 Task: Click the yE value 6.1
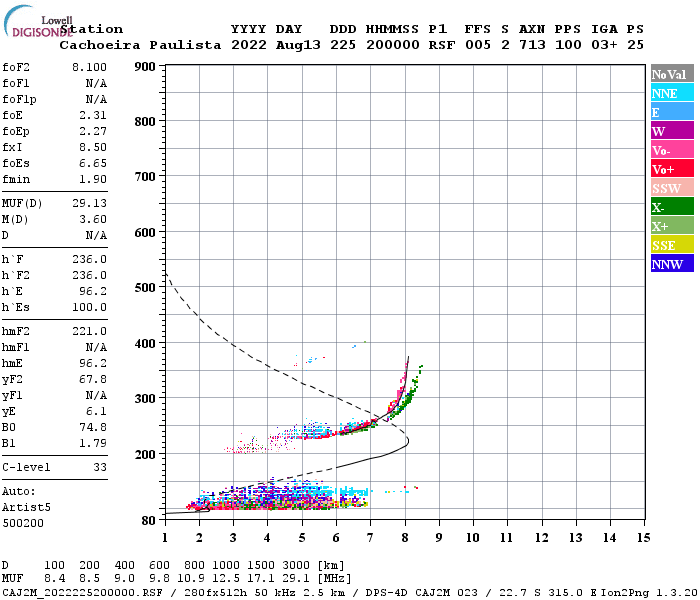pos(96,412)
